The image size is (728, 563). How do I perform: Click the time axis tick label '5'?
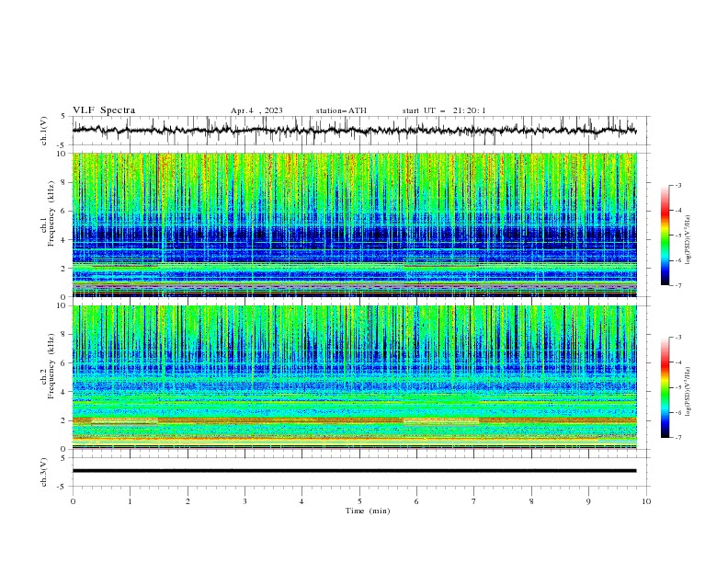[359, 501]
